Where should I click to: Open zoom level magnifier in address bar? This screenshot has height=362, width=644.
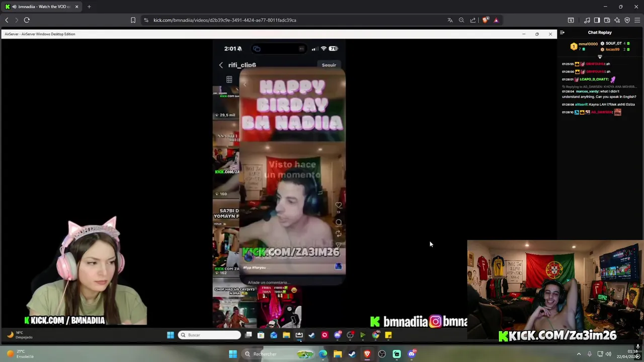[x=461, y=20]
